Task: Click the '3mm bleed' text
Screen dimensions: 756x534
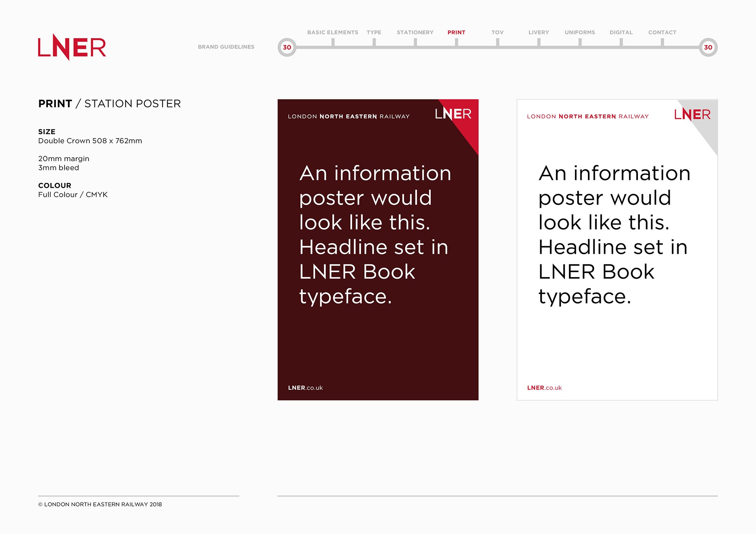Action: point(59,168)
